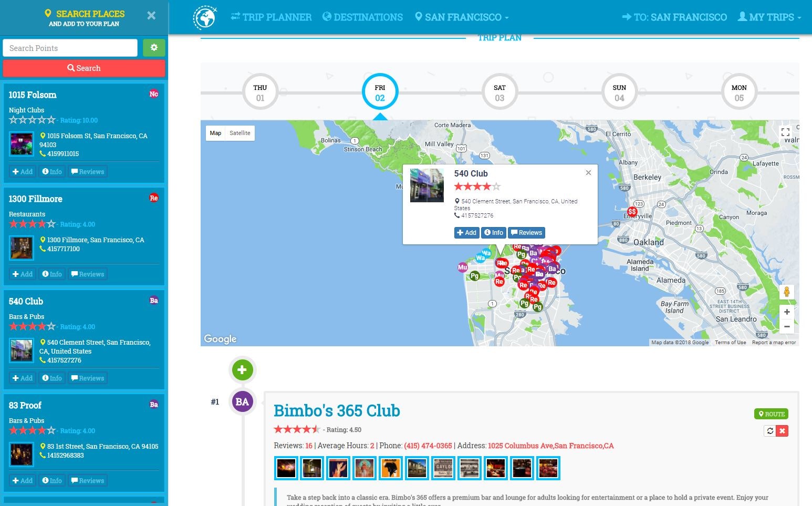Select SUN 04 day marker
This screenshot has height=506, width=812.
pyautogui.click(x=619, y=92)
